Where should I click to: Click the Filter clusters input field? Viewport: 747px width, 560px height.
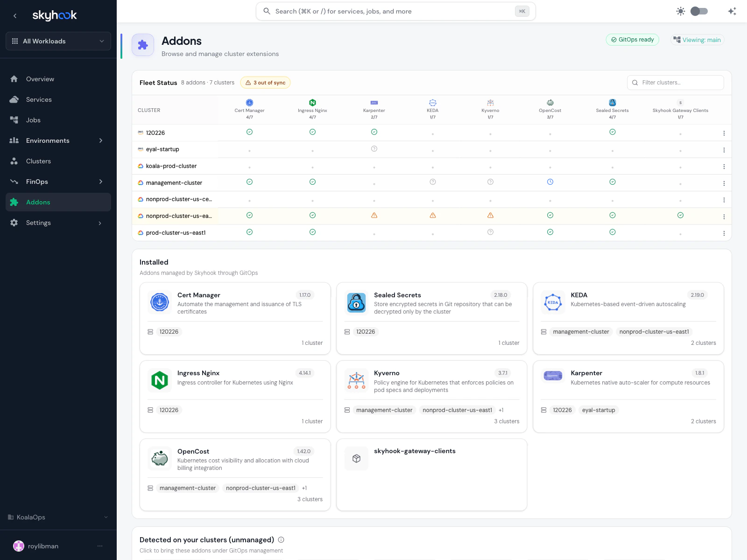pyautogui.click(x=675, y=83)
